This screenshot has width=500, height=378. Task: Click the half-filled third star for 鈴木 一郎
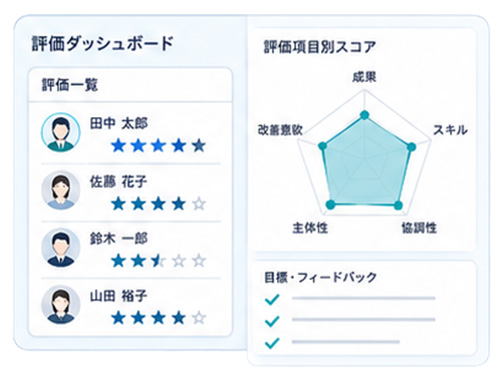pyautogui.click(x=159, y=261)
